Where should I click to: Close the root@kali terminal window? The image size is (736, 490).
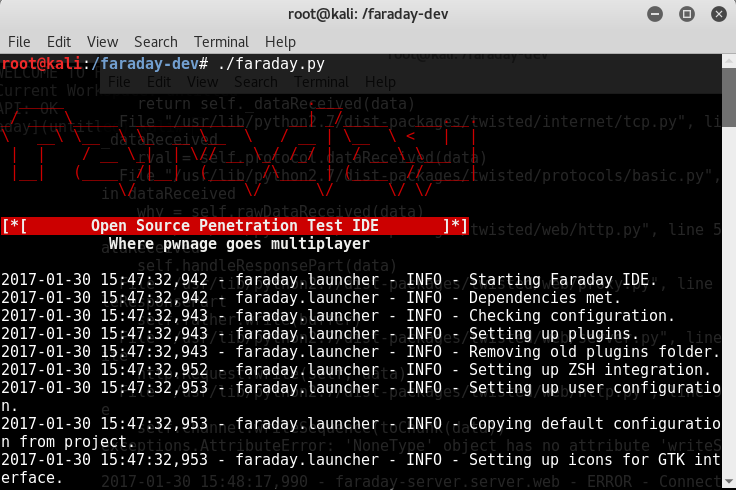719,14
